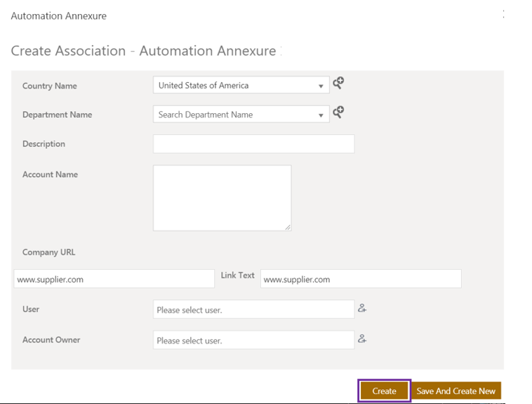This screenshot has height=404, width=532.
Task: Open the lookup icon beside Department Name
Action: tap(338, 112)
